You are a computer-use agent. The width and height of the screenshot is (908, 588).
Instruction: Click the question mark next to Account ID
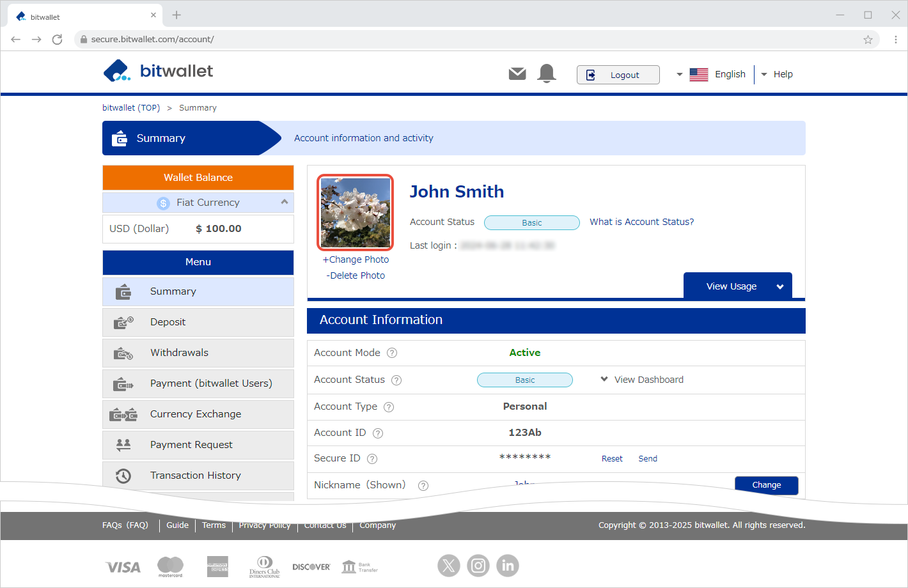(x=378, y=433)
